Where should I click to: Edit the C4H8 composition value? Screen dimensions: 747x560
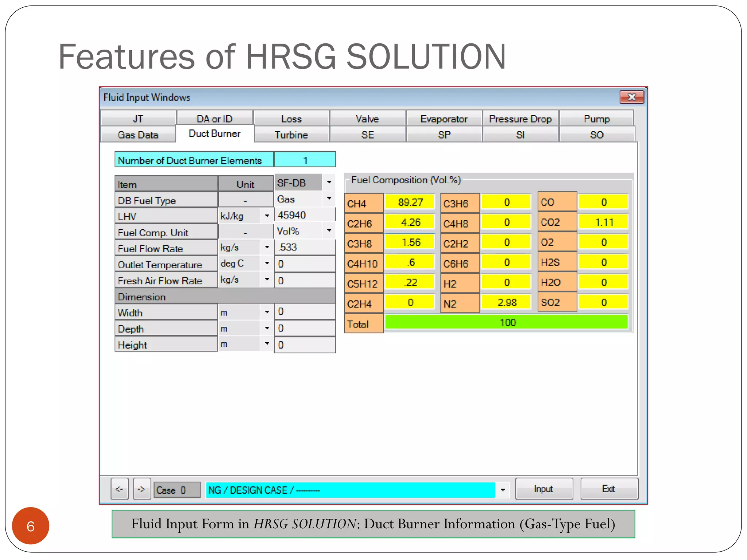pyautogui.click(x=506, y=222)
